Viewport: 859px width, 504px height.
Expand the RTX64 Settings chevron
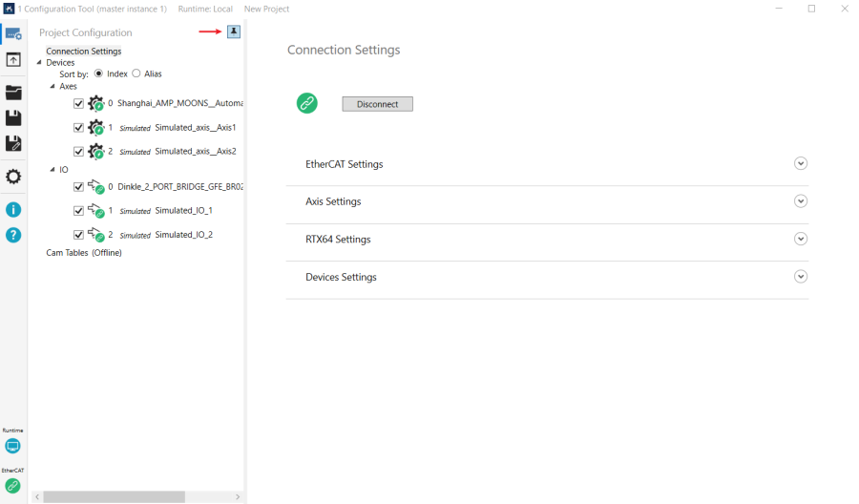801,239
